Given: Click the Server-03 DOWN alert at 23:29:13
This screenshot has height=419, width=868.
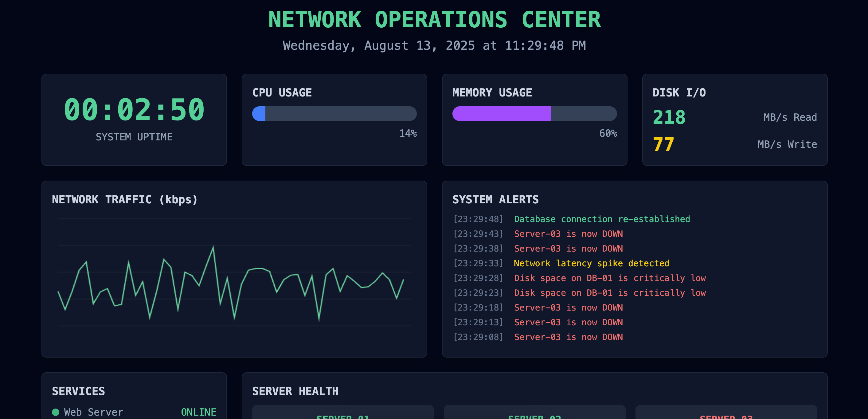Looking at the screenshot, I should [568, 322].
